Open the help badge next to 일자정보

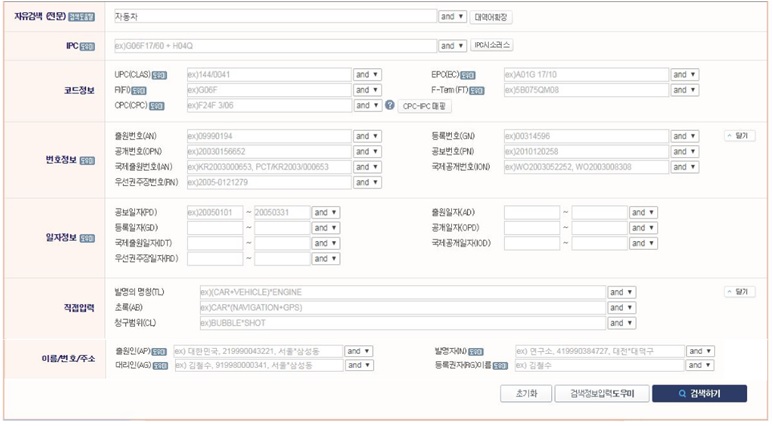pyautogui.click(x=87, y=238)
